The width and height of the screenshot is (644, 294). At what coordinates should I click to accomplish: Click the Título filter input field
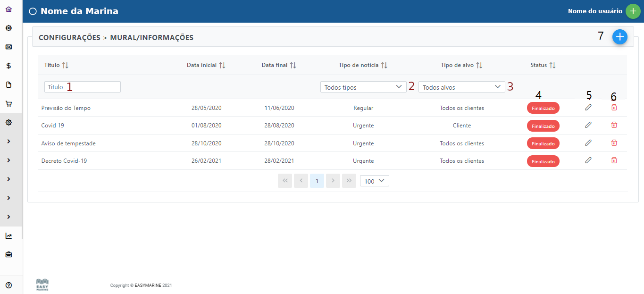point(83,87)
